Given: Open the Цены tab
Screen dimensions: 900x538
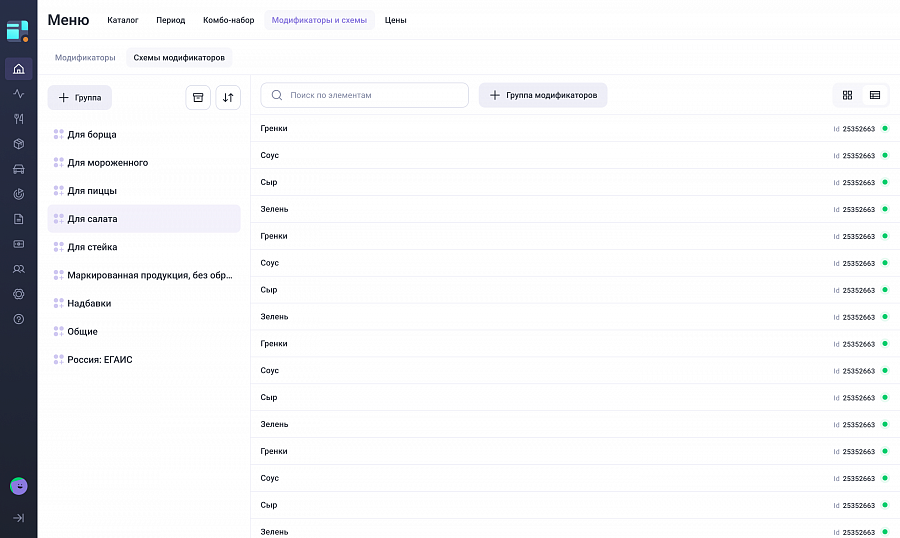Looking at the screenshot, I should pyautogui.click(x=395, y=20).
